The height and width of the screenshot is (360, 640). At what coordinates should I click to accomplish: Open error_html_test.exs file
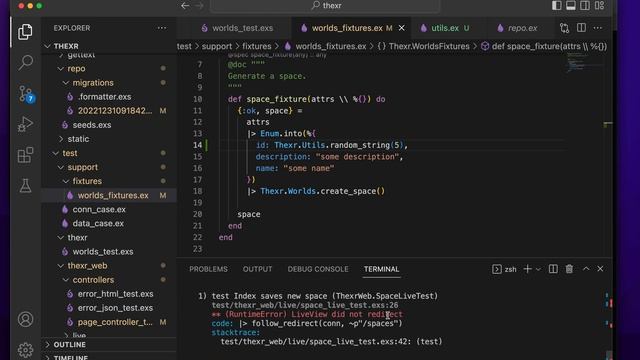[116, 294]
